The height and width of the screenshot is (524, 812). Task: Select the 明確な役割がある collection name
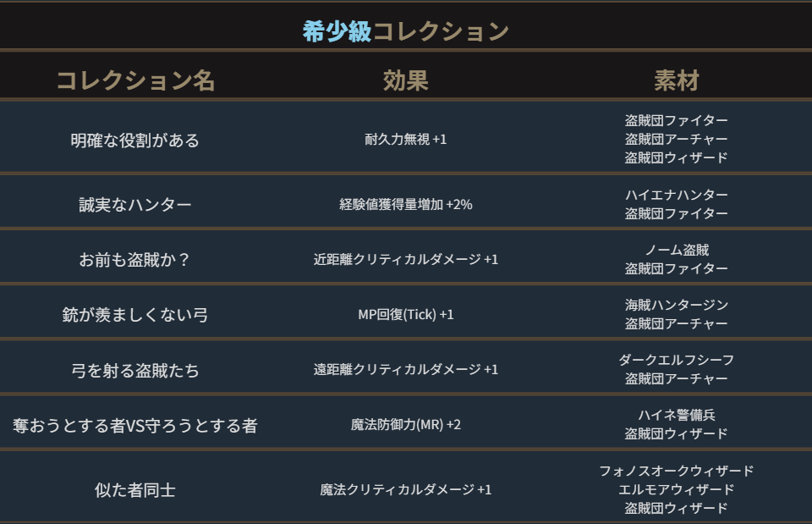pos(135,140)
